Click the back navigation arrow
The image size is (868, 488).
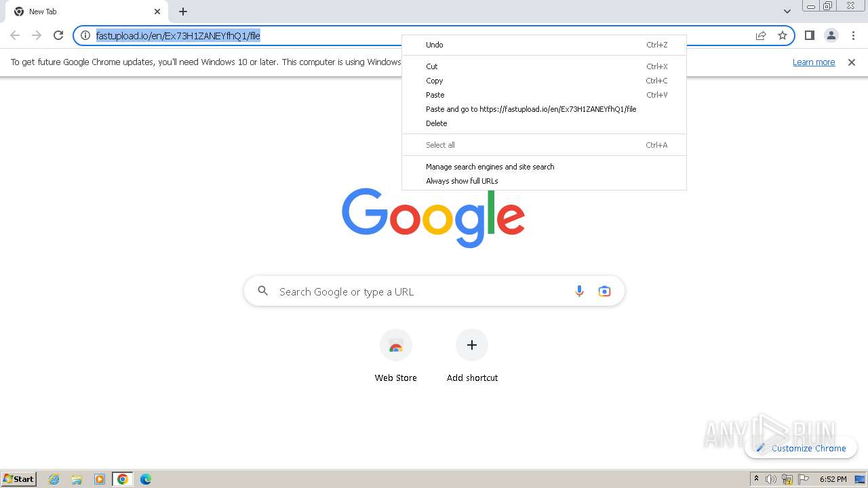[x=15, y=35]
